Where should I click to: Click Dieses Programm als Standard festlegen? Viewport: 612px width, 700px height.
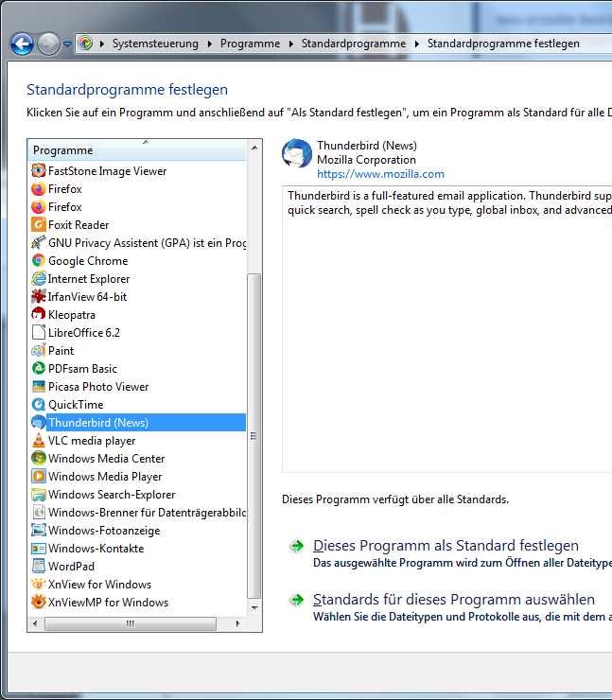(446, 546)
